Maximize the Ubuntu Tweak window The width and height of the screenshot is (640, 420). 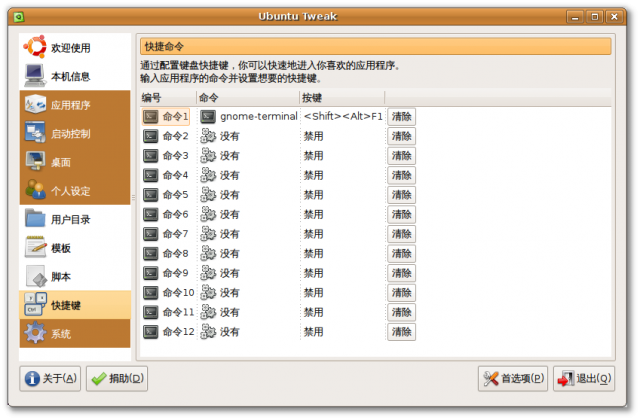click(595, 17)
